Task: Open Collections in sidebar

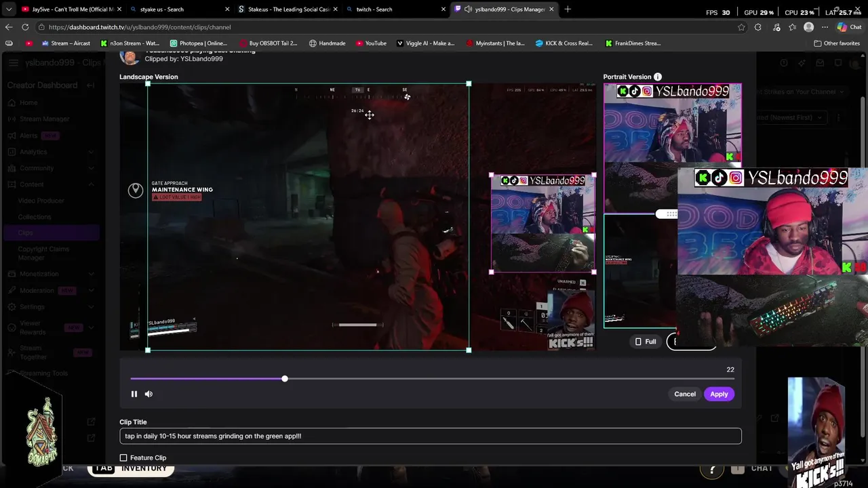Action: [x=35, y=217]
